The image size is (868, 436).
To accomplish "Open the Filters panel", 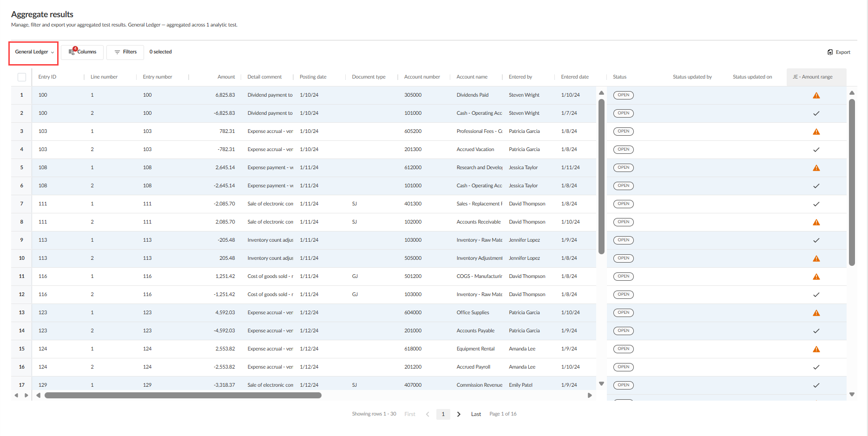I will click(x=125, y=52).
